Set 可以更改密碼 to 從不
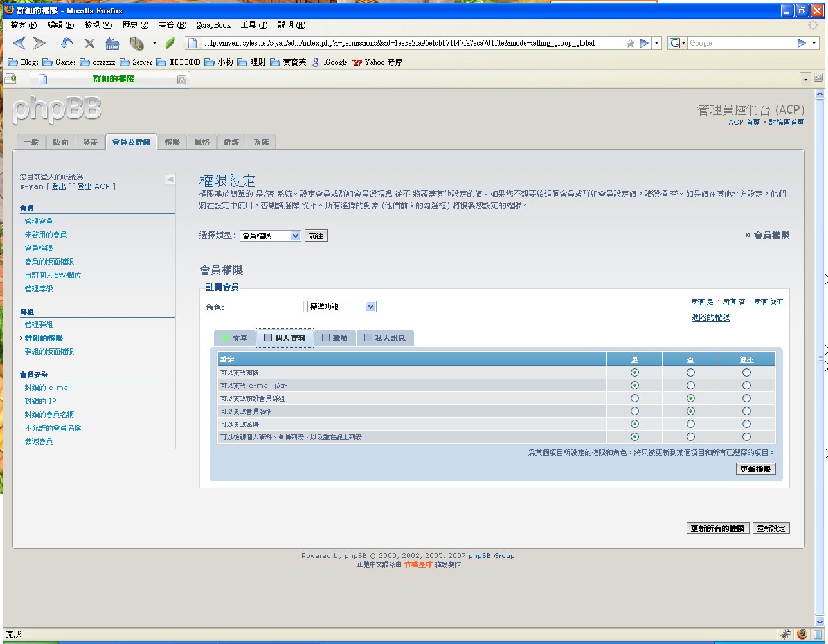 click(746, 424)
